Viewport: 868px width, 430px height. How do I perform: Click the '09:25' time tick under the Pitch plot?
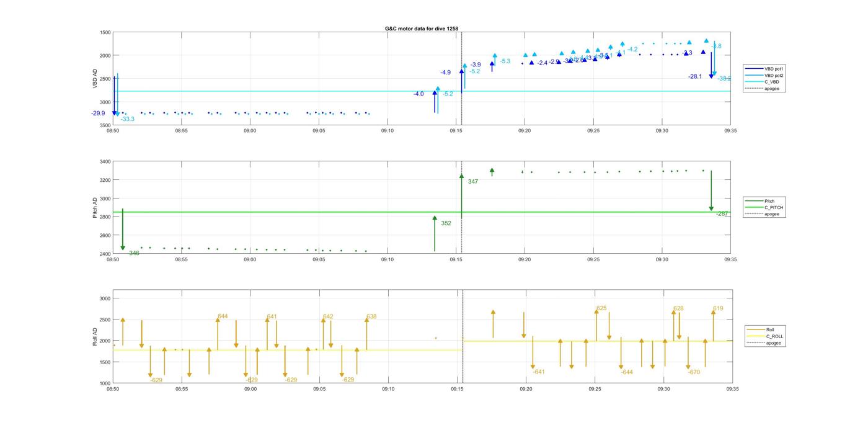coord(593,260)
